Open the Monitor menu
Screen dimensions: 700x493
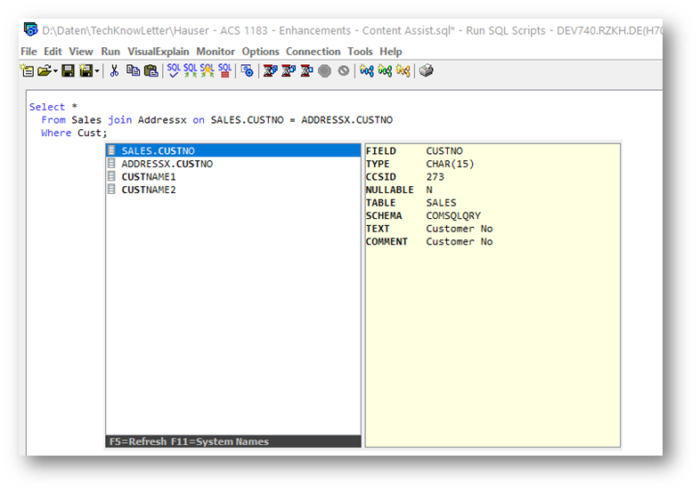click(215, 51)
